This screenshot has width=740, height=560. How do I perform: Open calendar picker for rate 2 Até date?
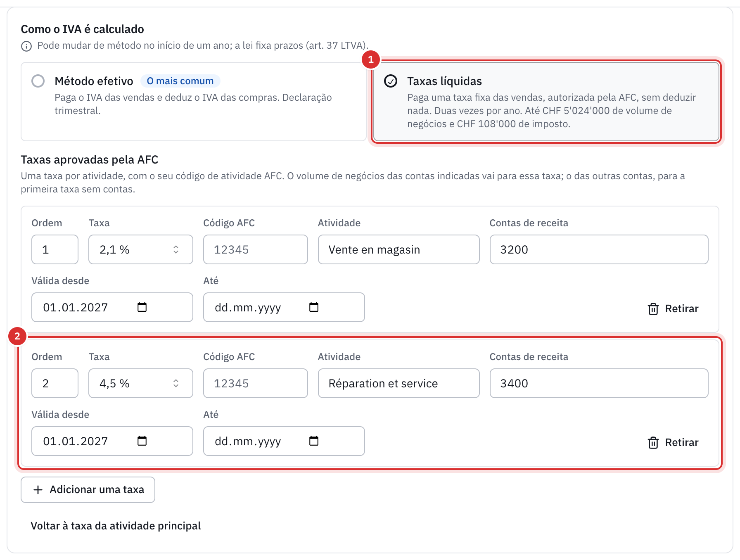(314, 441)
